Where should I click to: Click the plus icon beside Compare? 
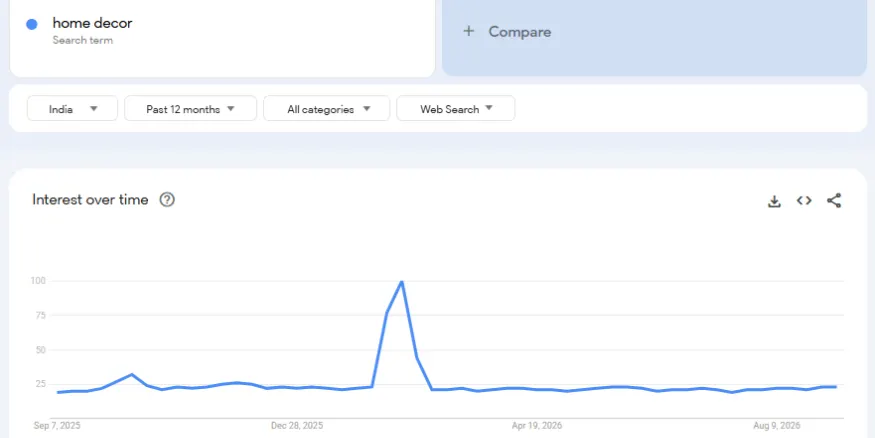pos(469,31)
